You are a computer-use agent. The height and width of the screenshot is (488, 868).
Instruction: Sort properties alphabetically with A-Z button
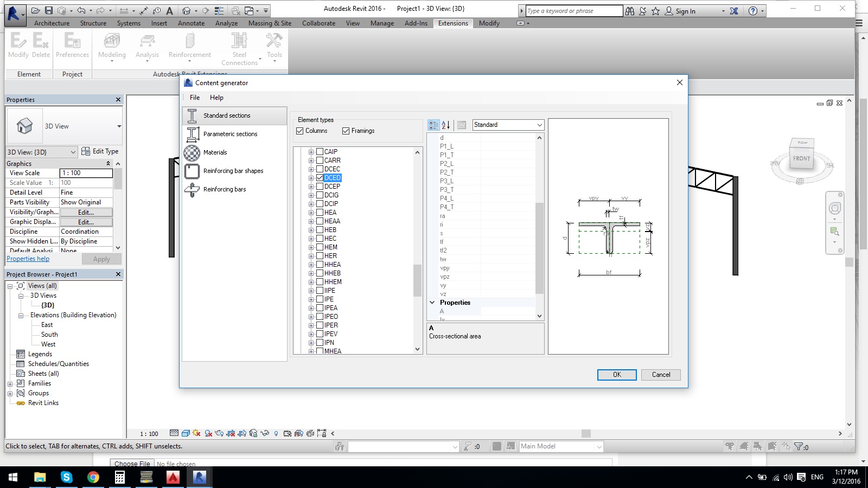[445, 125]
